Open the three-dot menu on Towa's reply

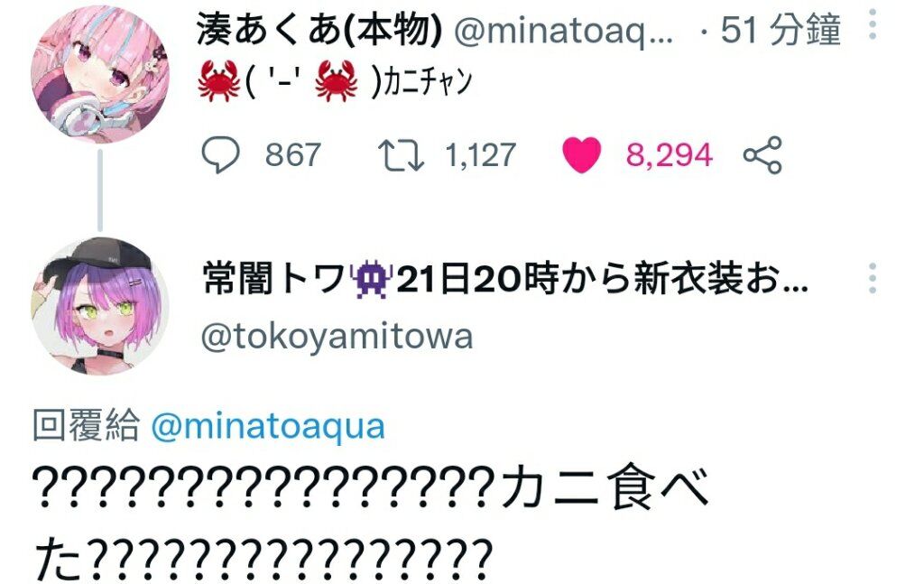[x=873, y=278]
